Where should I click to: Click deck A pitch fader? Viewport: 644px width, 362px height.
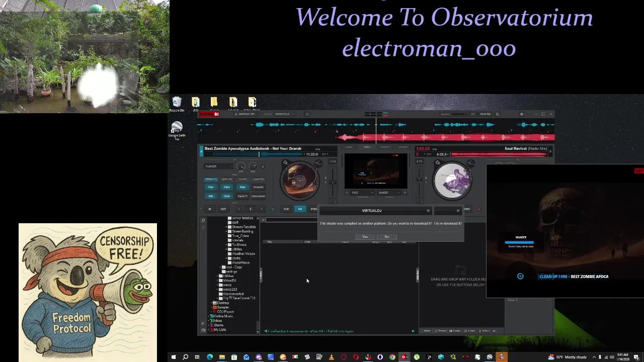[333, 183]
